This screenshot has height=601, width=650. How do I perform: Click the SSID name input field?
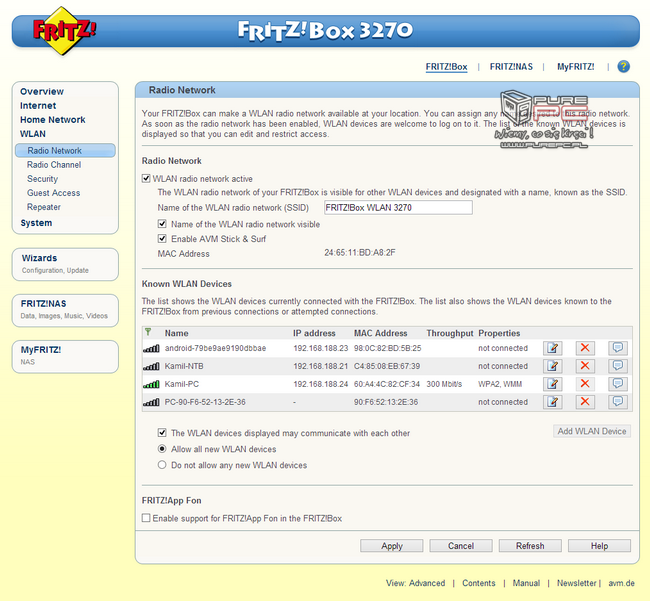[x=398, y=208]
